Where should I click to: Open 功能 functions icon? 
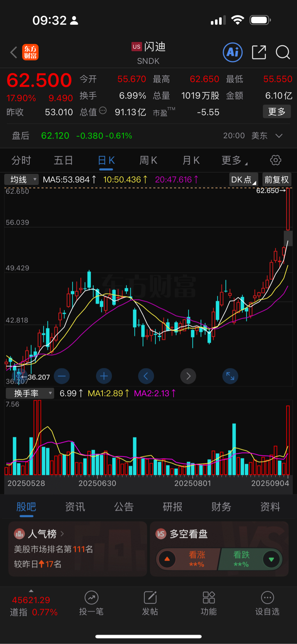tap(209, 598)
